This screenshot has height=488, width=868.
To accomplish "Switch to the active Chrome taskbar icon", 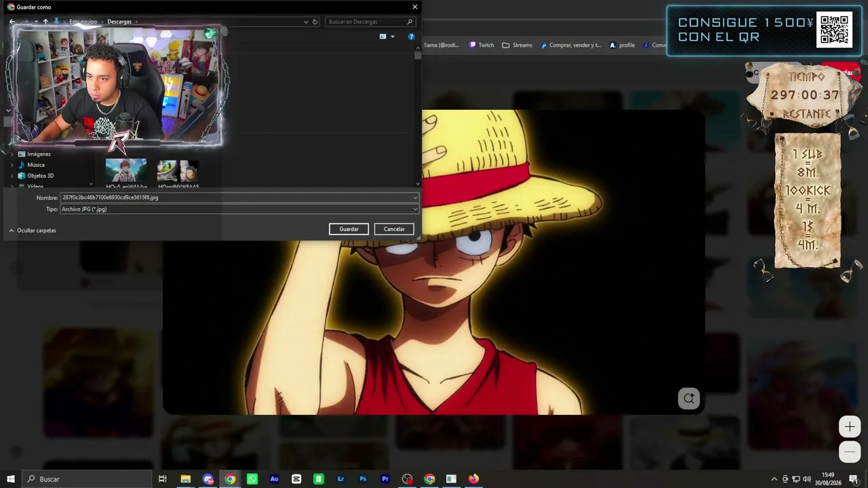I will pos(231,479).
